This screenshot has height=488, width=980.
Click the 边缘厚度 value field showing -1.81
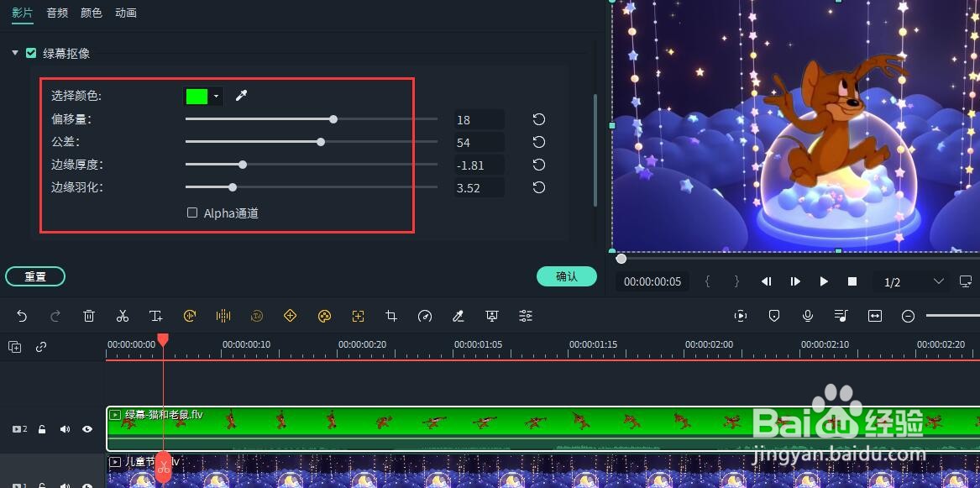click(479, 165)
